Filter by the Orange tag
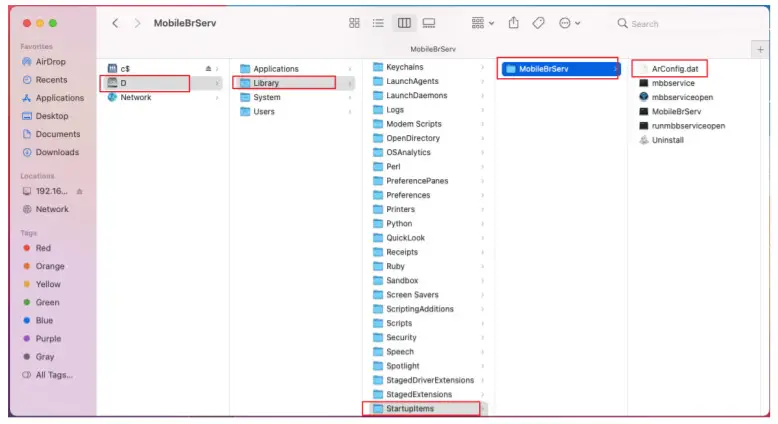The width and height of the screenshot is (778, 424). coord(50,266)
